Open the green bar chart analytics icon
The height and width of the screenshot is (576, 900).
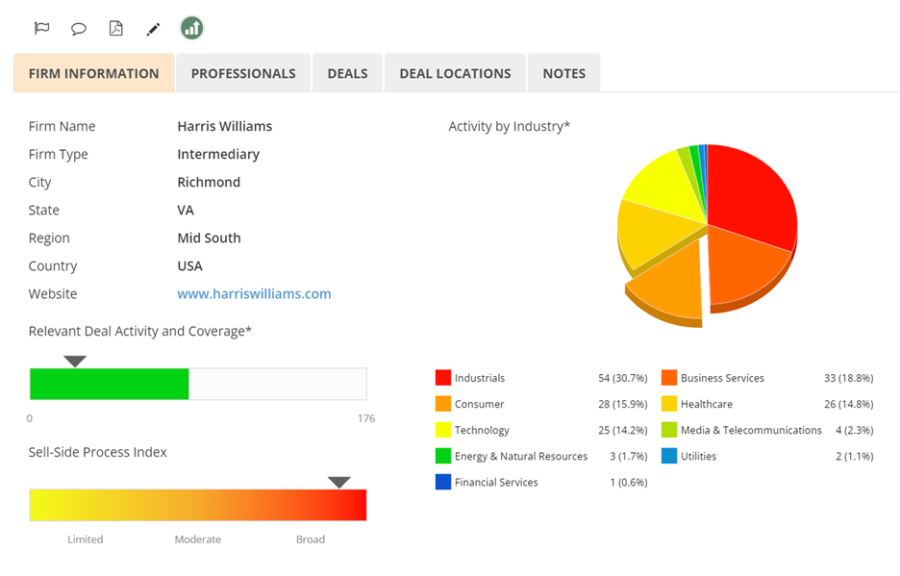click(192, 28)
